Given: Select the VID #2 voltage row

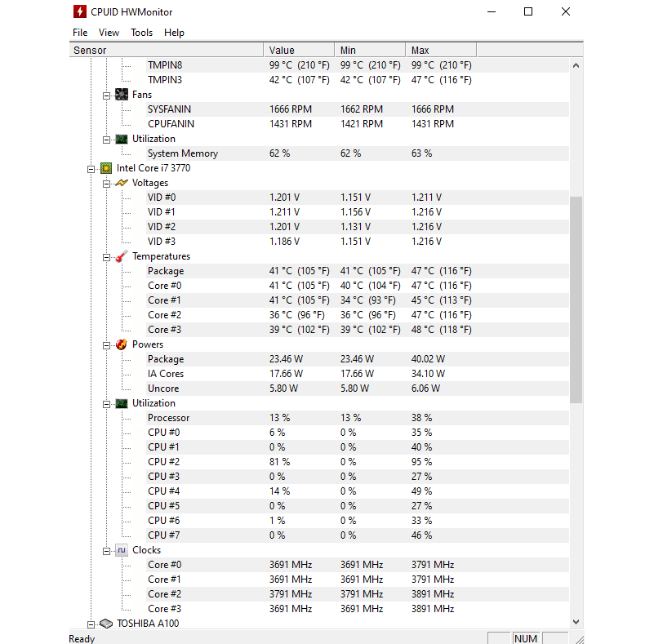Looking at the screenshot, I should pos(358,227).
